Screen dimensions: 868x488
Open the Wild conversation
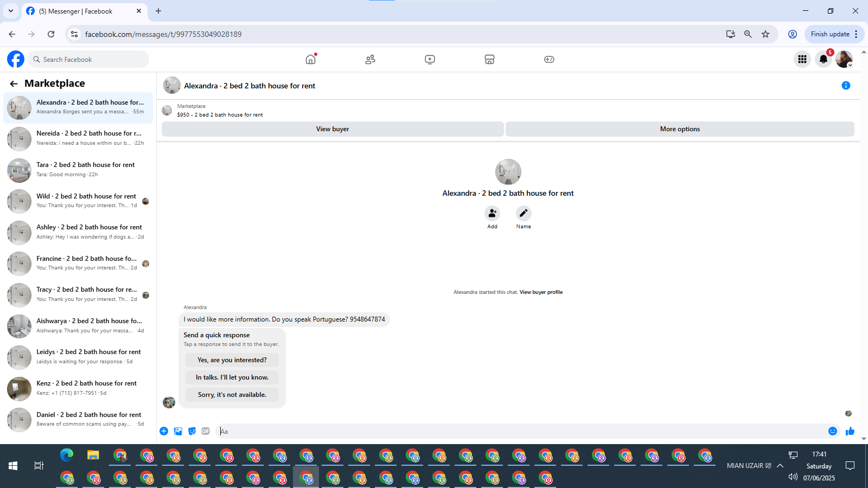78,201
